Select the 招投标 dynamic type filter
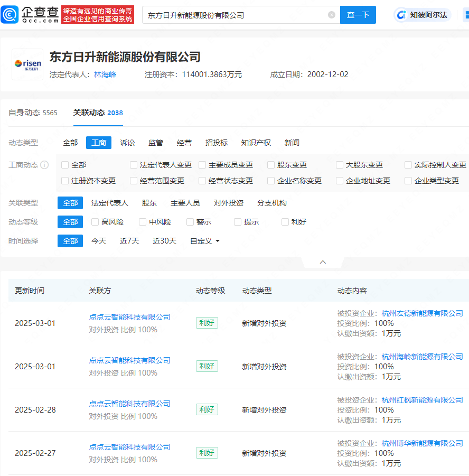 217,143
